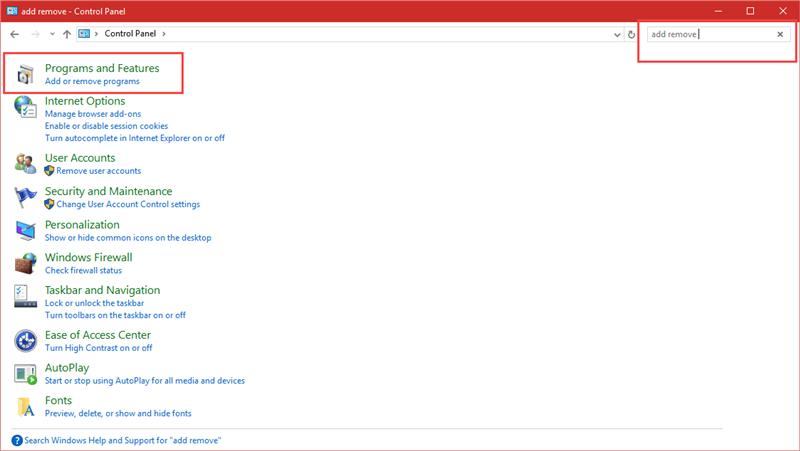This screenshot has width=800, height=451.
Task: Open the address bar history dropdown
Action: point(617,35)
